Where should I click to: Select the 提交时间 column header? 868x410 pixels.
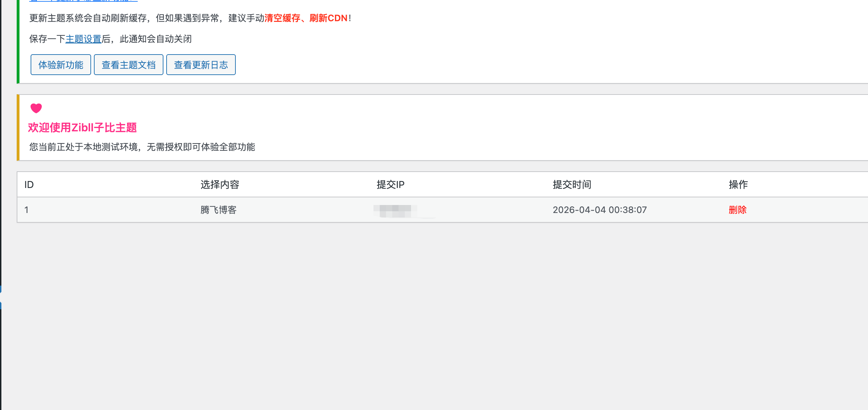coord(570,184)
